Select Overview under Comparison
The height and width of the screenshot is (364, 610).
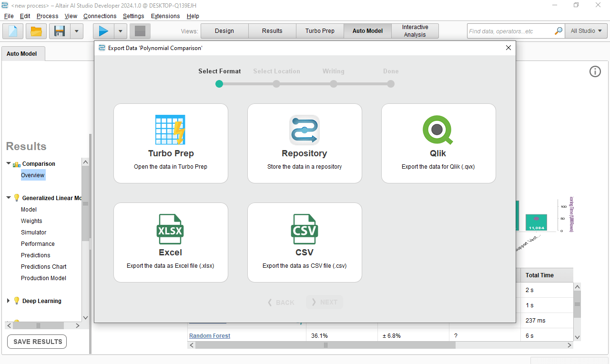(x=33, y=175)
